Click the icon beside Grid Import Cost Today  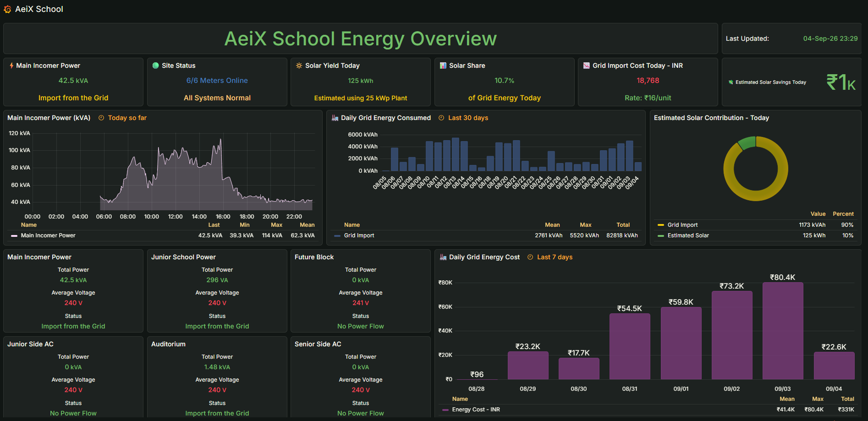(587, 66)
